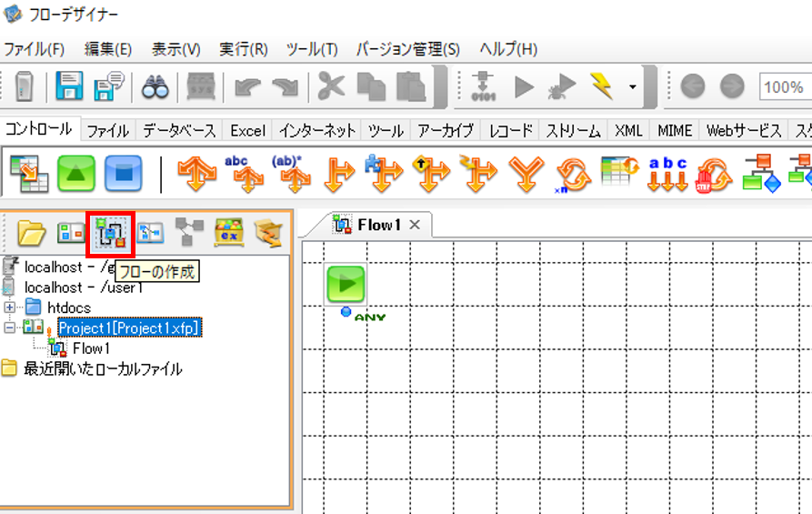812x514 pixels.
Task: Click the treasure chest ex icon
Action: click(229, 232)
